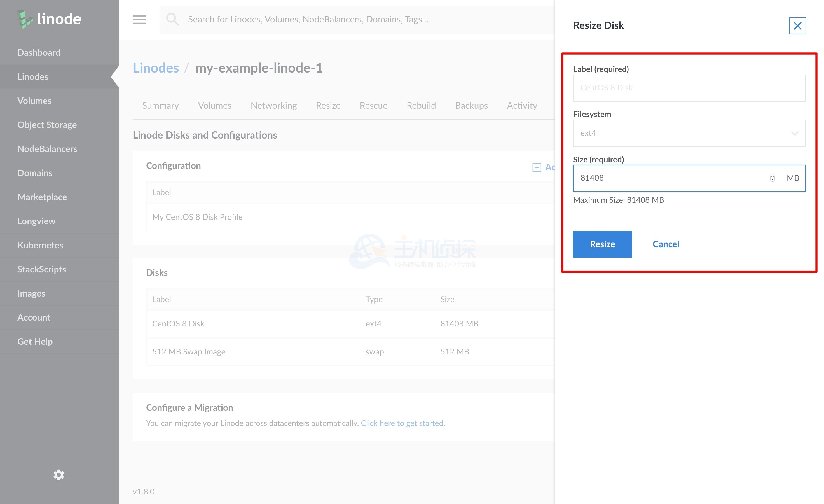This screenshot has height=504, width=824.
Task: Expand the Filesystem ext4 dropdown
Action: tap(682, 133)
